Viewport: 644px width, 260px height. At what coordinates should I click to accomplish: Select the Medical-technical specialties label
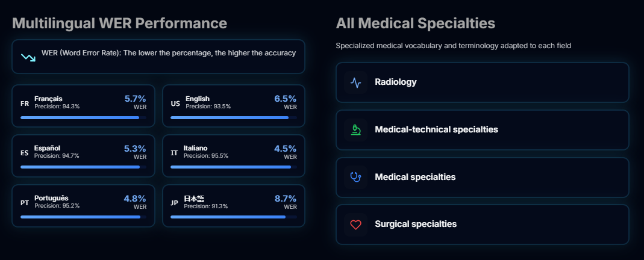click(436, 129)
